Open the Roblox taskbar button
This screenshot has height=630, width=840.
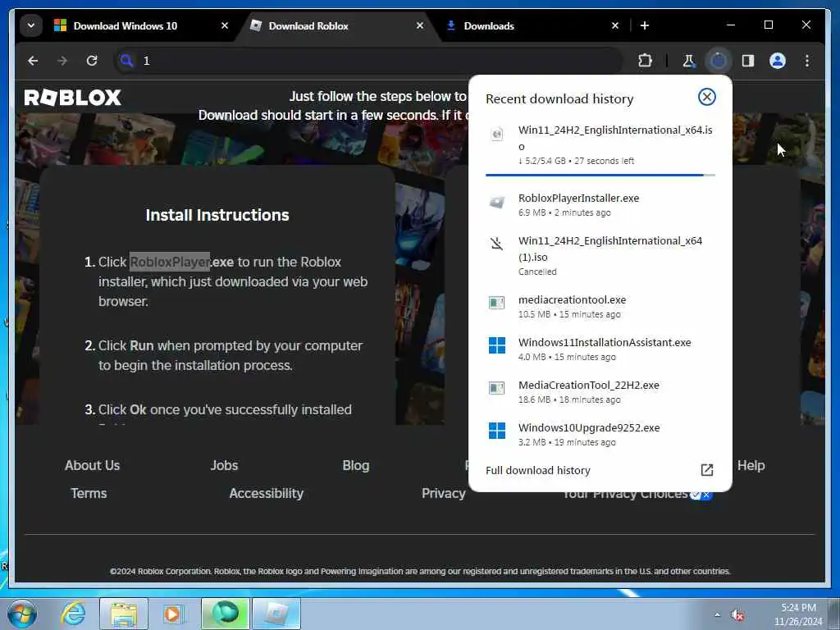(x=276, y=614)
